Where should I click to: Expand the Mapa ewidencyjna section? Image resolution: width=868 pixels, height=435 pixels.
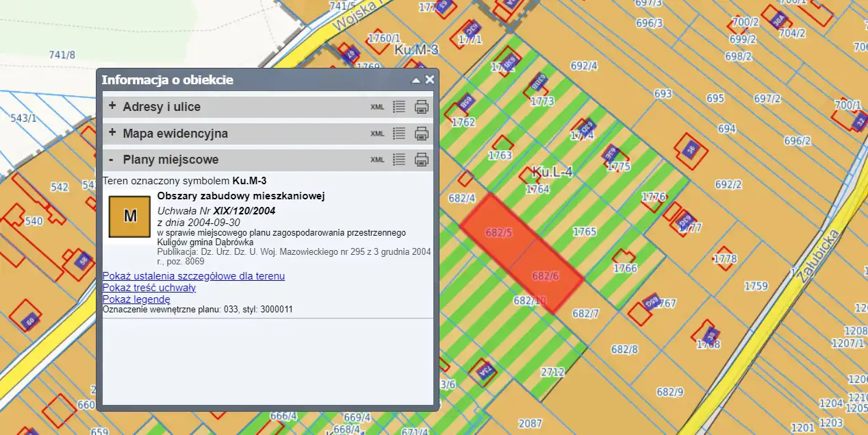[x=112, y=133]
